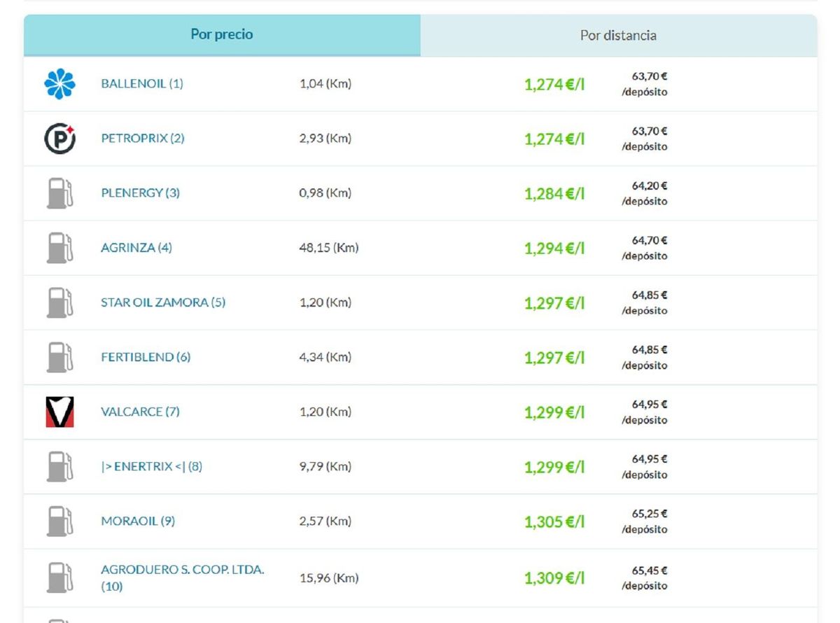Click the 1,305 €/l price for Moraoil

click(554, 521)
